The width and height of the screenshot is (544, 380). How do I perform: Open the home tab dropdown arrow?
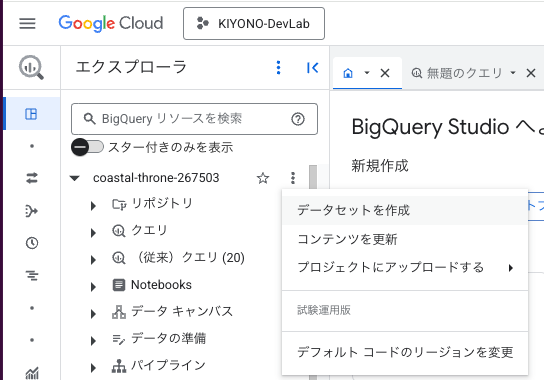[367, 73]
